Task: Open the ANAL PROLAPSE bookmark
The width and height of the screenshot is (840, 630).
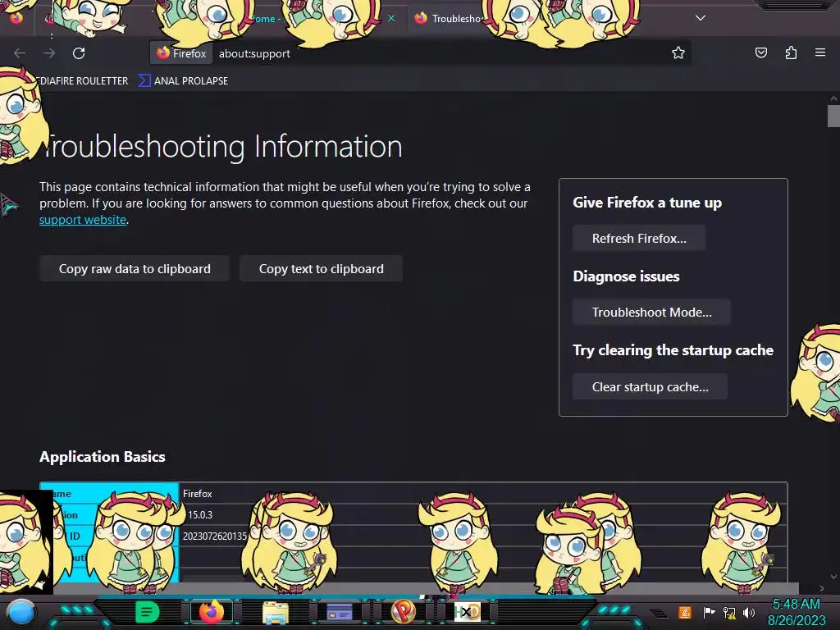Action: pos(184,81)
